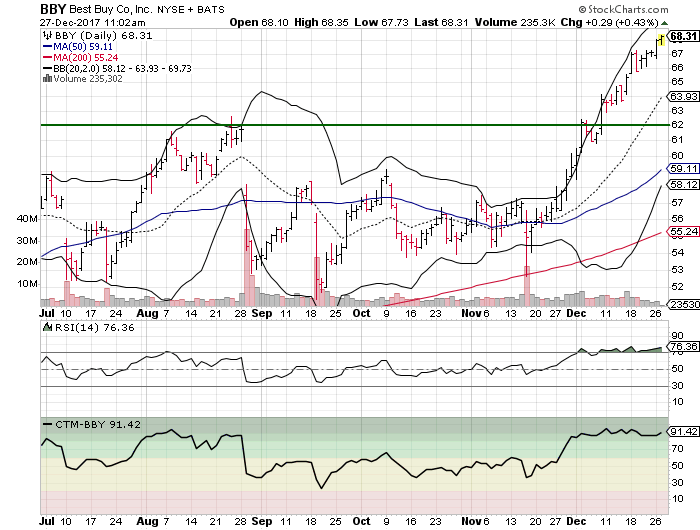Image resolution: width=700 pixels, height=530 pixels.
Task: Click the 76.36 RSI value tag
Action: pyautogui.click(x=683, y=346)
